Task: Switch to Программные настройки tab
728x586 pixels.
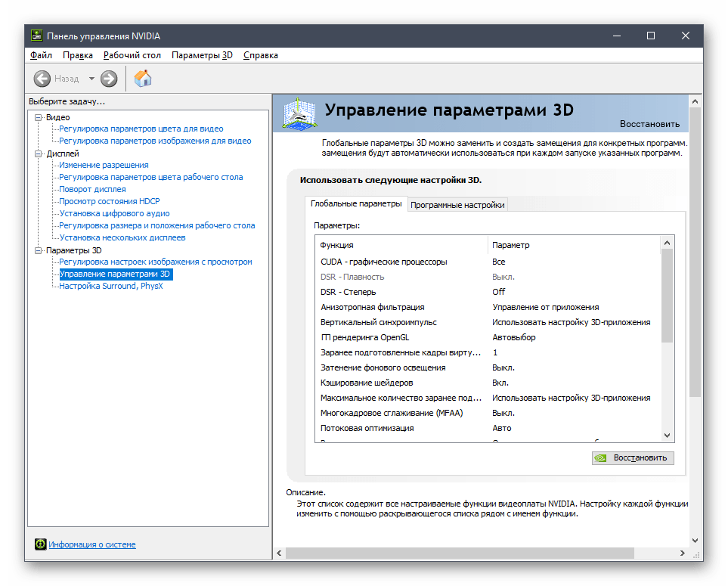Action: [457, 205]
